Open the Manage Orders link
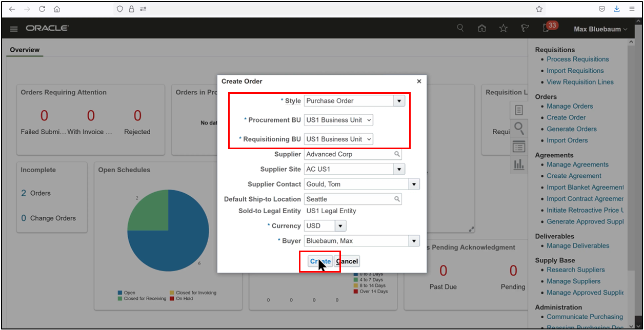This screenshot has height=330, width=644. pos(569,106)
